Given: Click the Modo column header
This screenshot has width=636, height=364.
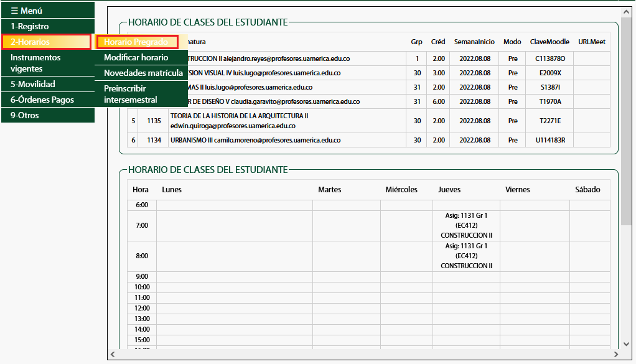Looking at the screenshot, I should tap(512, 42).
